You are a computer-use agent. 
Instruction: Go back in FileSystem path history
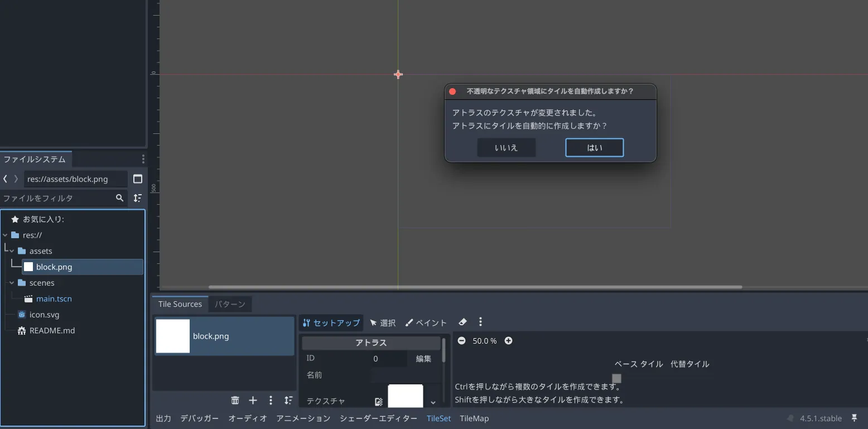coord(5,179)
